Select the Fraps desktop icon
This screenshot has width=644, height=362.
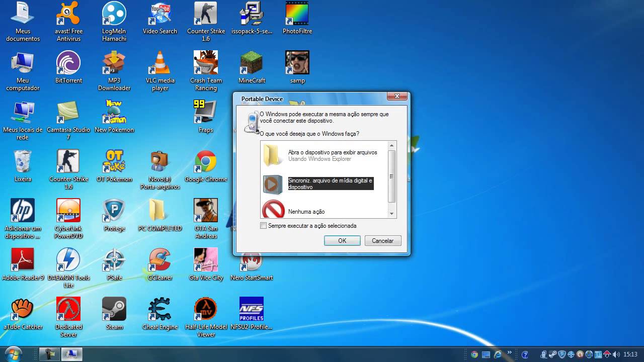tap(206, 117)
